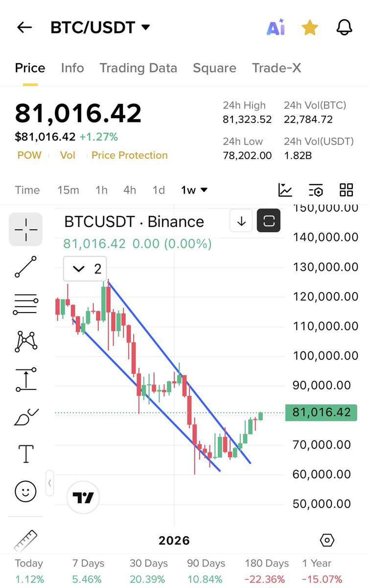Open the AI assistant icon
Image resolution: width=369 pixels, height=588 pixels.
(x=276, y=28)
